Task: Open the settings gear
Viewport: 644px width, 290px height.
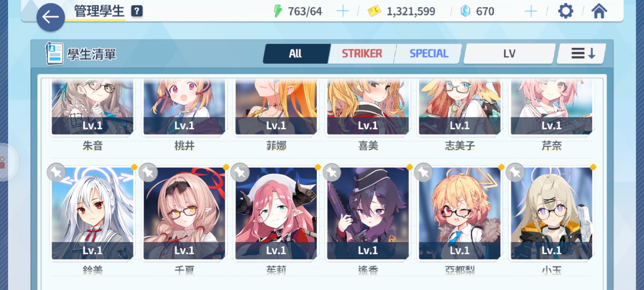Action: [565, 11]
